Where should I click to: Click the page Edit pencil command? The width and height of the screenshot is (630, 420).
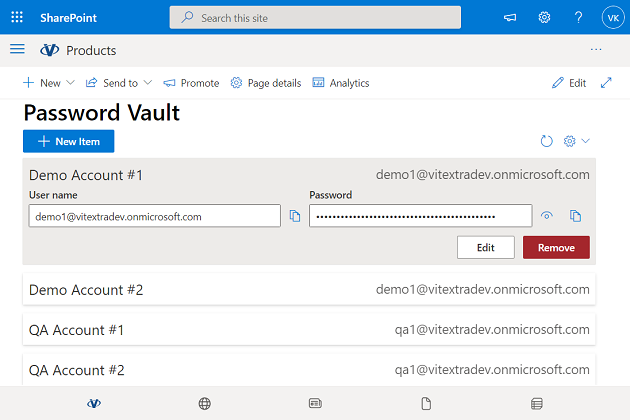click(x=569, y=83)
